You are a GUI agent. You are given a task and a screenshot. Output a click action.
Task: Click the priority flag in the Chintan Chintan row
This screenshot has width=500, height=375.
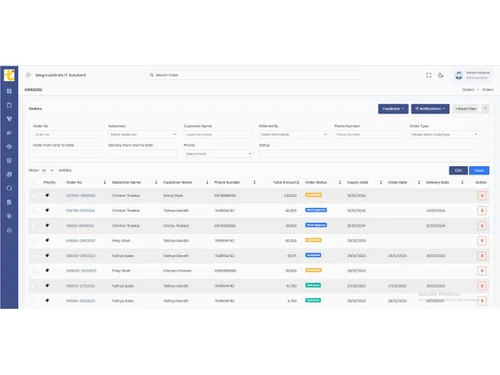pos(47,270)
